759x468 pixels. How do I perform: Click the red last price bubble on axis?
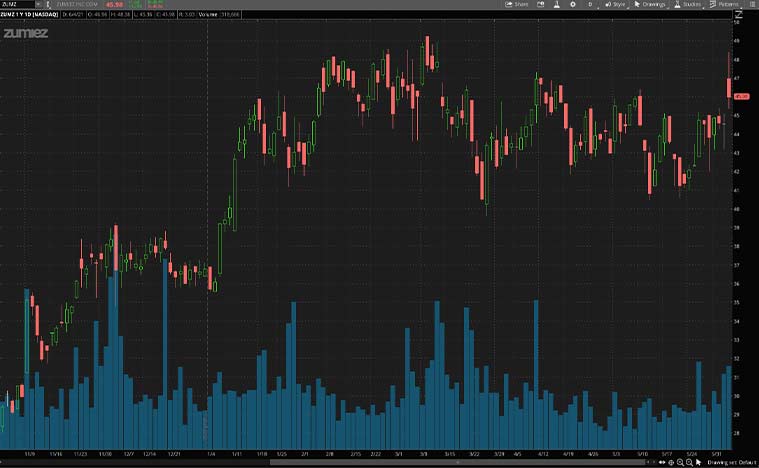click(x=741, y=96)
